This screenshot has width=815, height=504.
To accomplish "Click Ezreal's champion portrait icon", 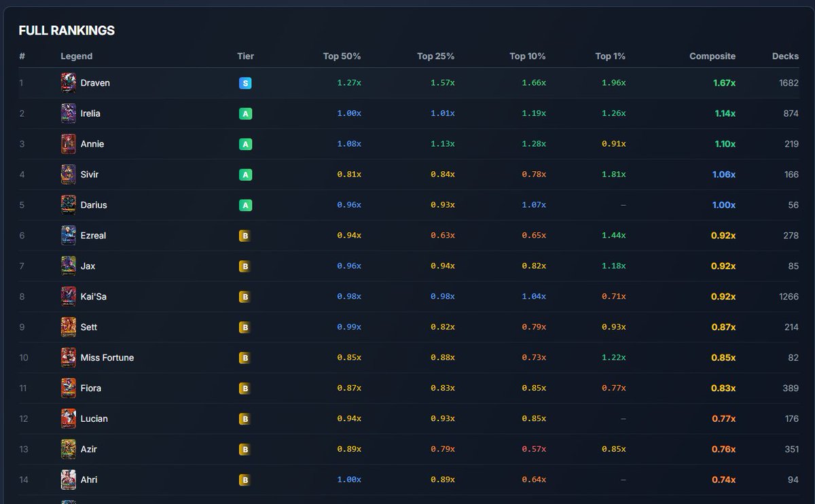I will pyautogui.click(x=68, y=236).
